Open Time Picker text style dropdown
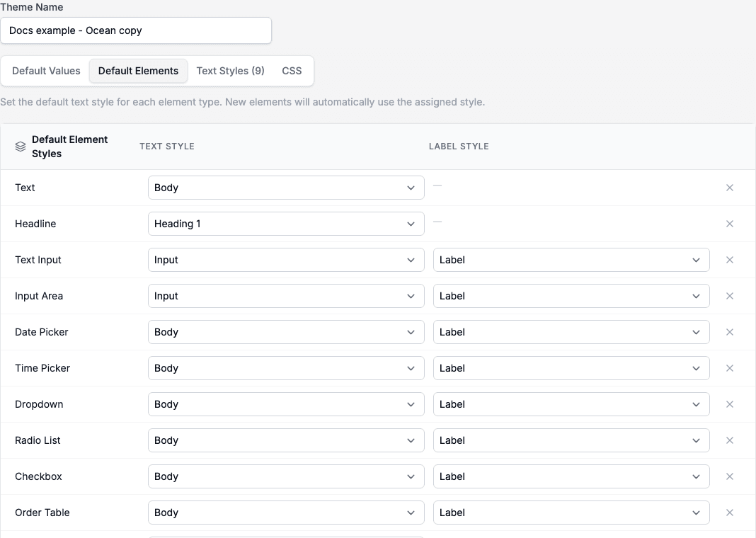 coord(286,368)
